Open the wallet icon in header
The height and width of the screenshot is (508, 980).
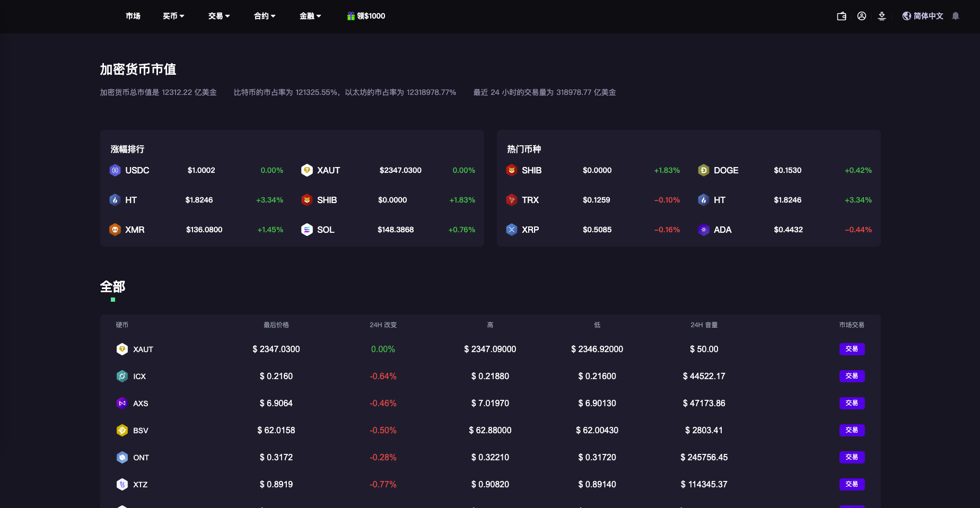point(841,16)
